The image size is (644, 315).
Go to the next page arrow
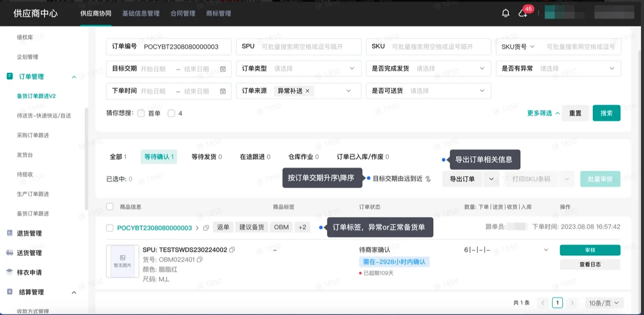point(573,302)
